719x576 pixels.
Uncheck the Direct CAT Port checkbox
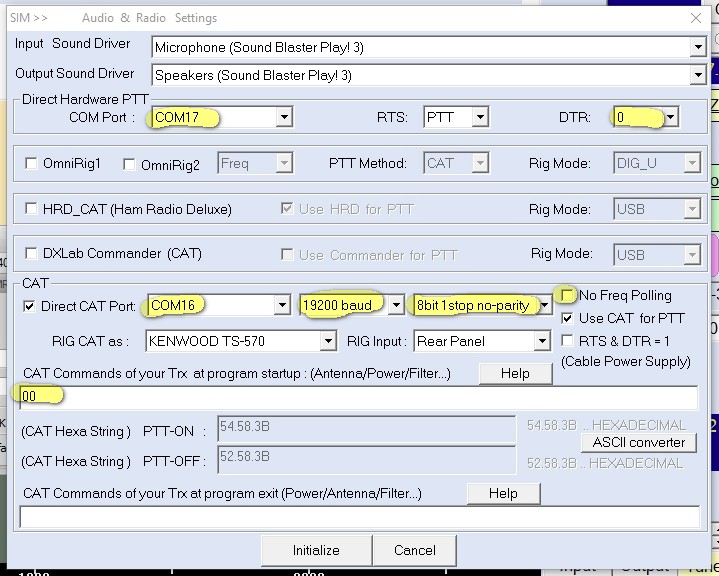click(29, 306)
